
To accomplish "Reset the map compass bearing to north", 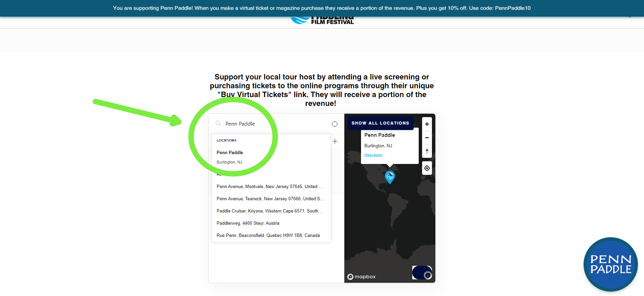I will click(x=427, y=151).
